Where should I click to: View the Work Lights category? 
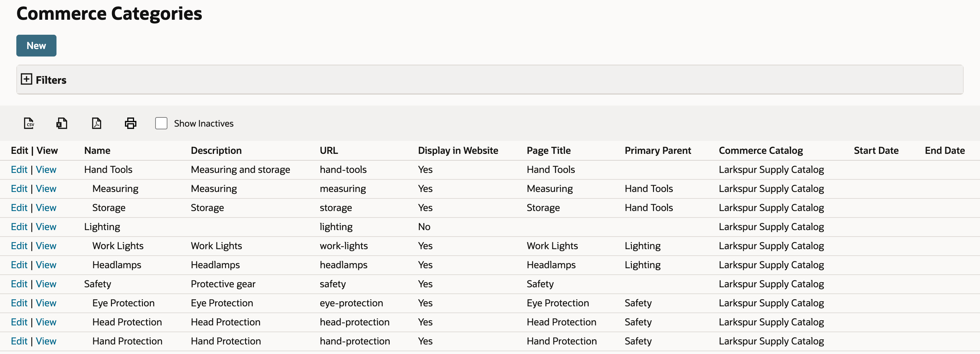click(46, 246)
